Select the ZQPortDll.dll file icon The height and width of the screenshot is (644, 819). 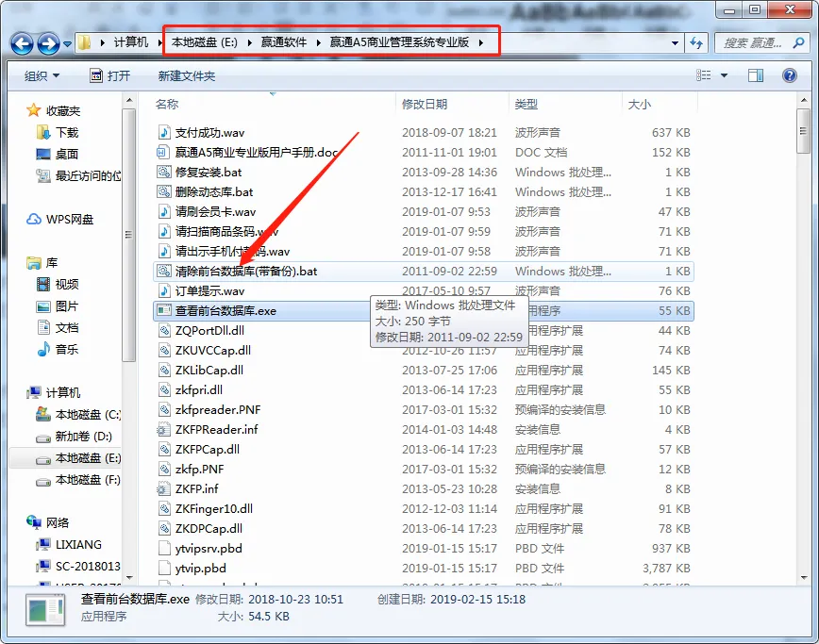(164, 330)
